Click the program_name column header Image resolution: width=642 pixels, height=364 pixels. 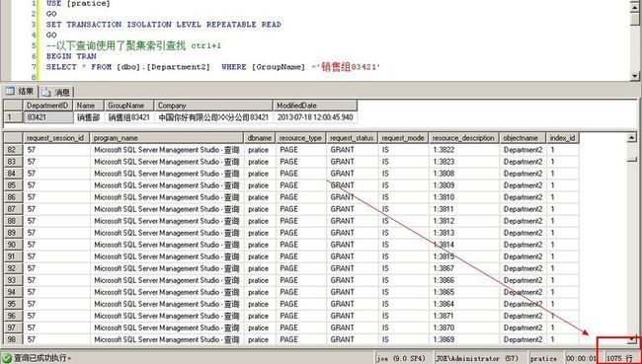coord(167,138)
